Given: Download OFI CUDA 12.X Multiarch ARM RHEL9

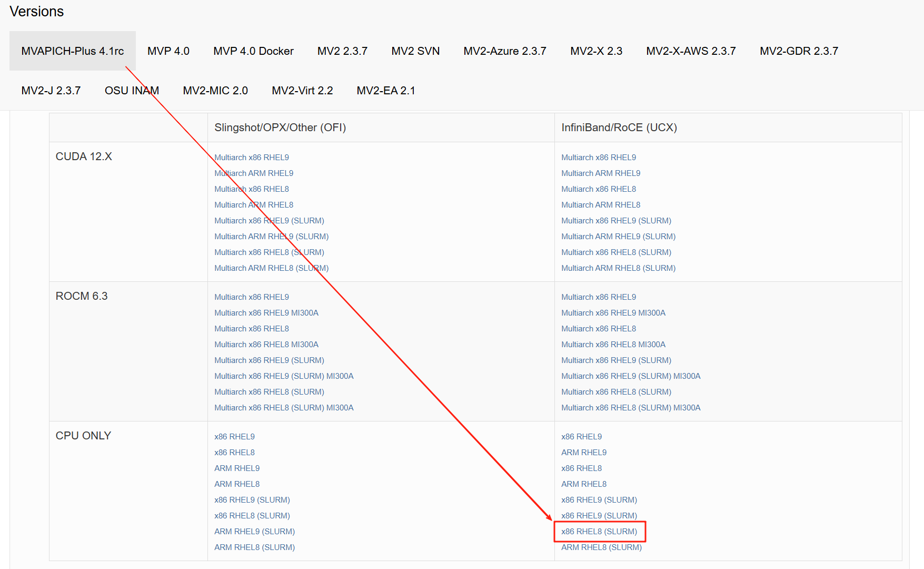Looking at the screenshot, I should point(254,173).
